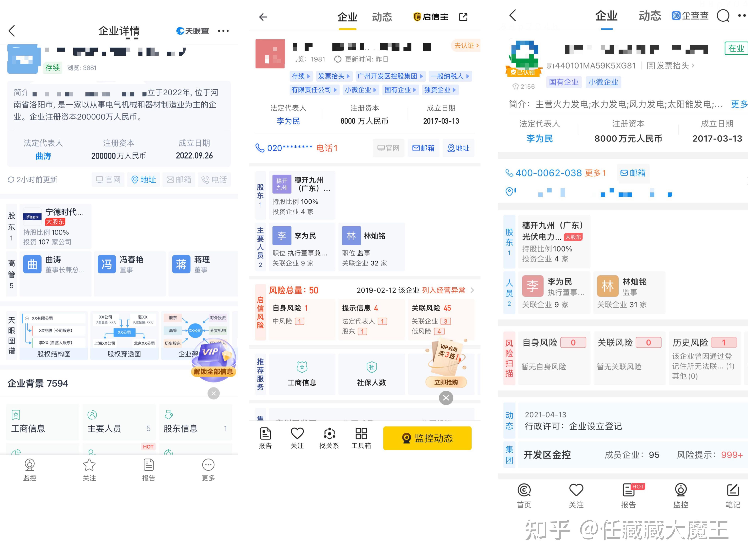The image size is (748, 560).
Task: Select the 找关系 icon in bottom navigation
Action: 329,438
